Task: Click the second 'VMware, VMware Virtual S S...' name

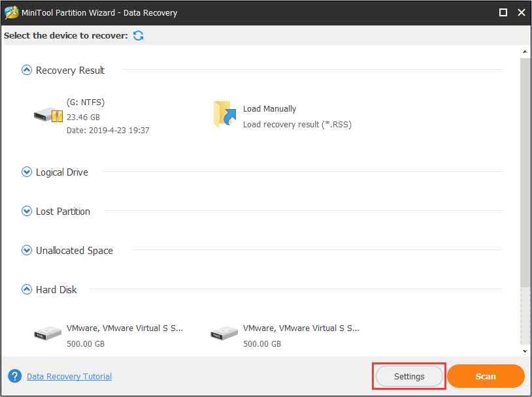Action: coord(301,328)
